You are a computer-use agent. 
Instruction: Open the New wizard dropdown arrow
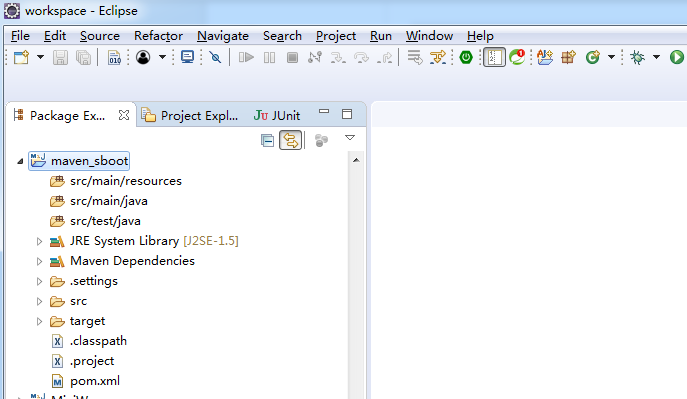[40, 57]
